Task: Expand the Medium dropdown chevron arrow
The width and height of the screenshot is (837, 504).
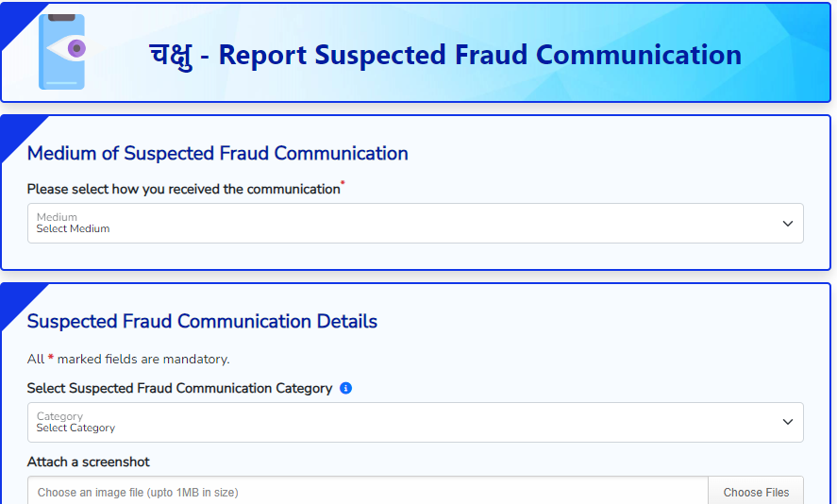Action: [787, 223]
